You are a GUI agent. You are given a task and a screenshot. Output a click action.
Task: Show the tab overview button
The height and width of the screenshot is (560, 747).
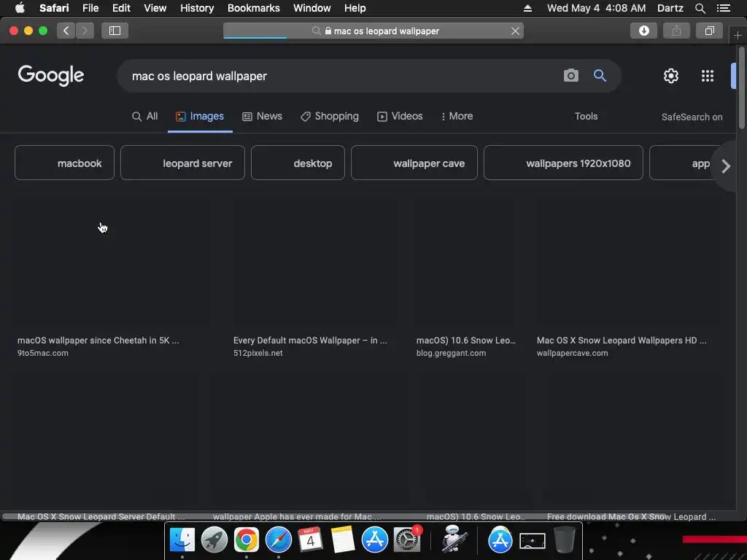point(709,31)
